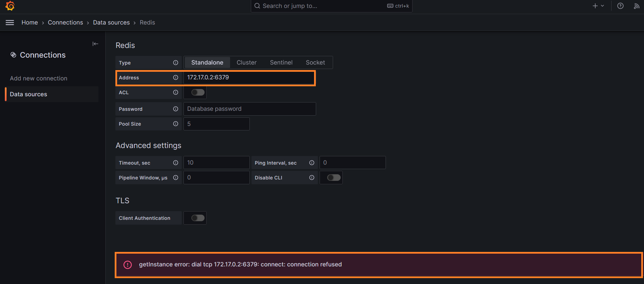Collapse the Connections sidebar panel
Viewport: 644px width, 284px height.
[95, 44]
